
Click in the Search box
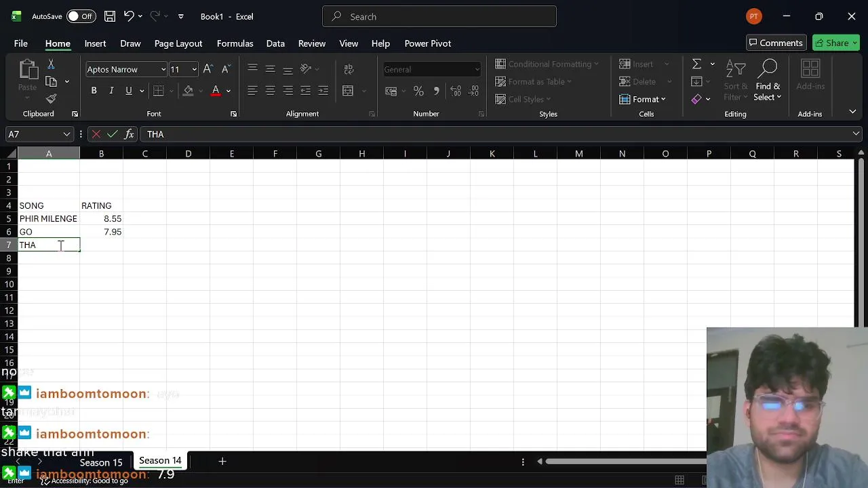pos(439,16)
